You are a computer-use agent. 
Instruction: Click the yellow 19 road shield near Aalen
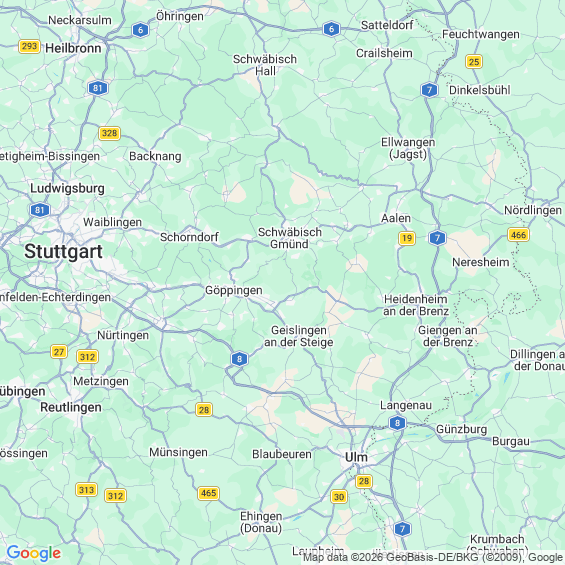[x=407, y=238]
